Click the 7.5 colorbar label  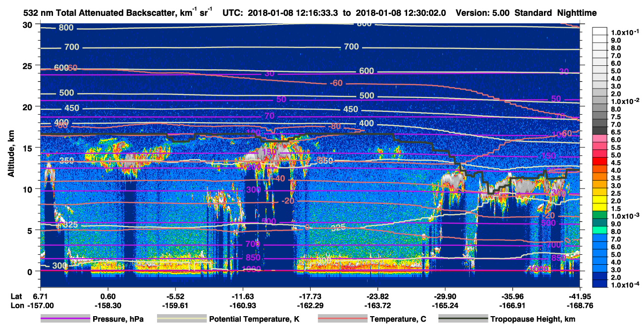tap(615, 117)
